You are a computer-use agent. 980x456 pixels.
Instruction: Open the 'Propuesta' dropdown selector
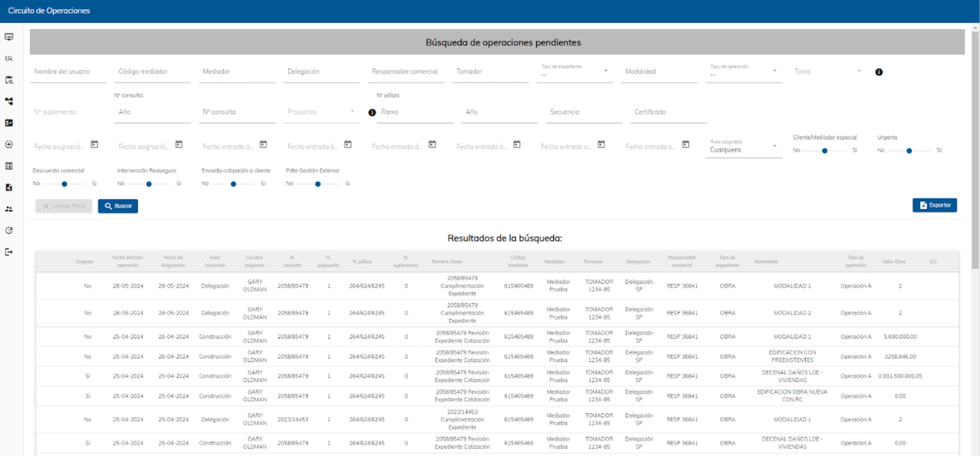[x=352, y=112]
